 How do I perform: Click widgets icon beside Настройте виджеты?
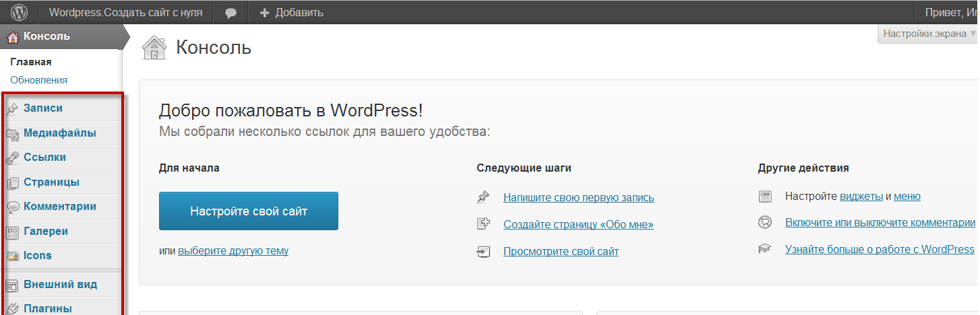[764, 197]
